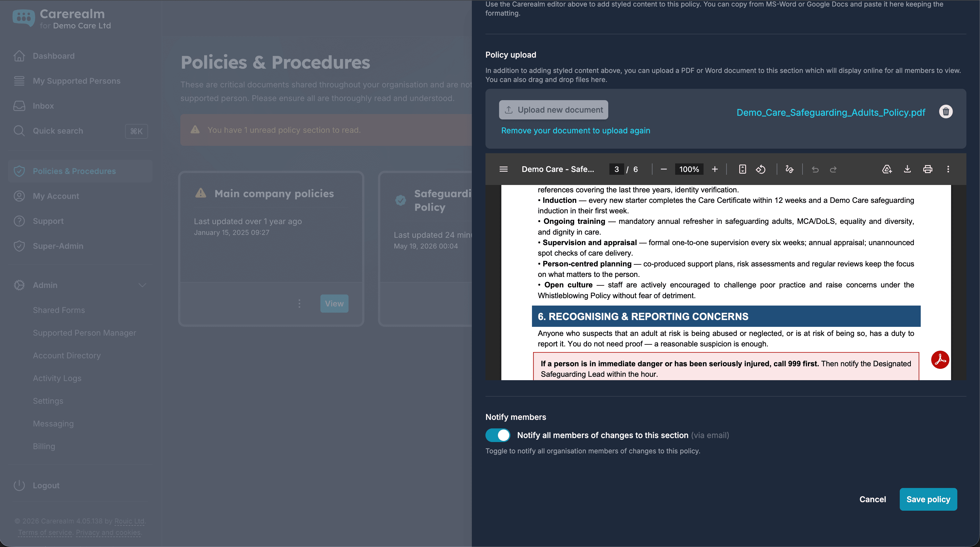Click the Logout power icon
The image size is (980, 547).
point(19,485)
